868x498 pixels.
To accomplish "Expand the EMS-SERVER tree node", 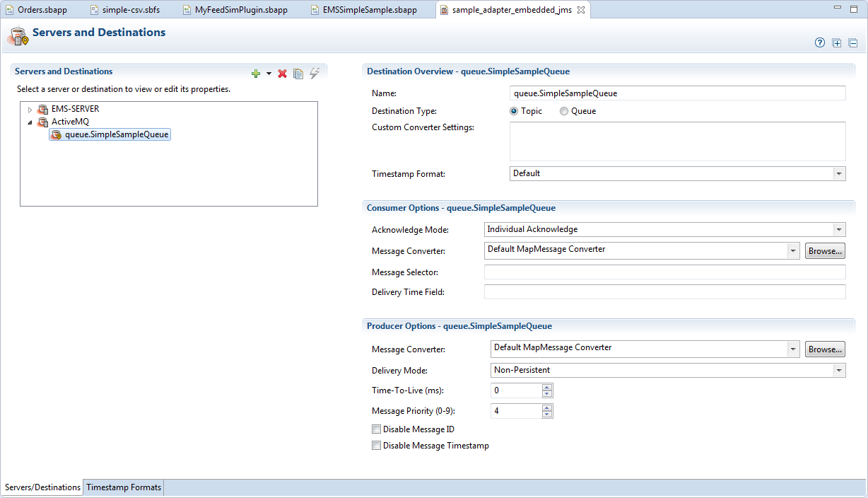I will [30, 110].
